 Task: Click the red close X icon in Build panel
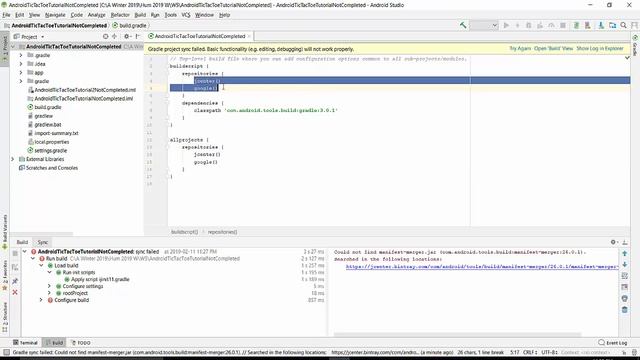(15, 293)
